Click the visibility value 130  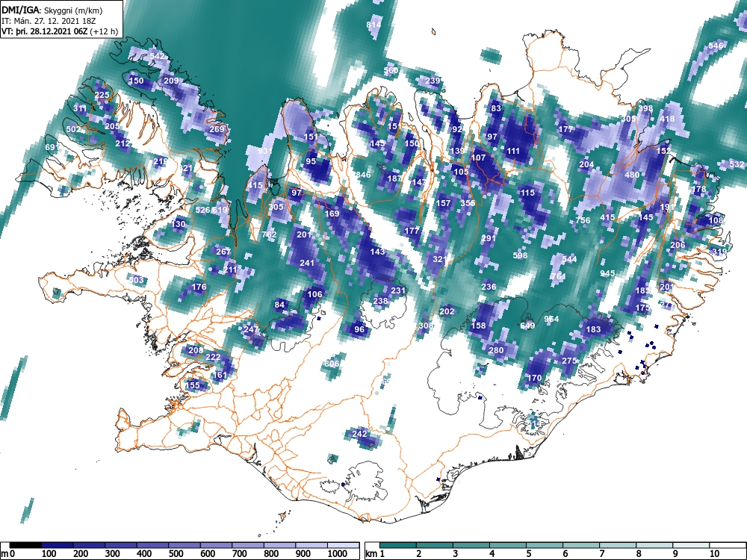tap(179, 224)
